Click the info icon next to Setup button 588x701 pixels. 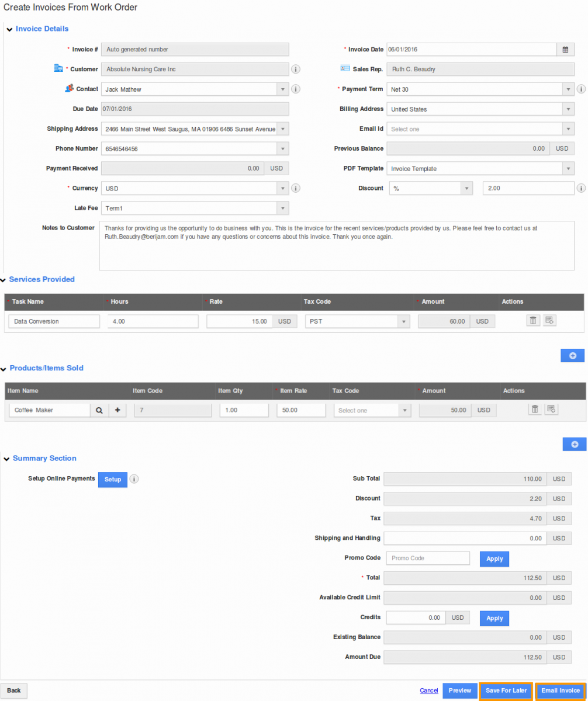[x=134, y=479]
